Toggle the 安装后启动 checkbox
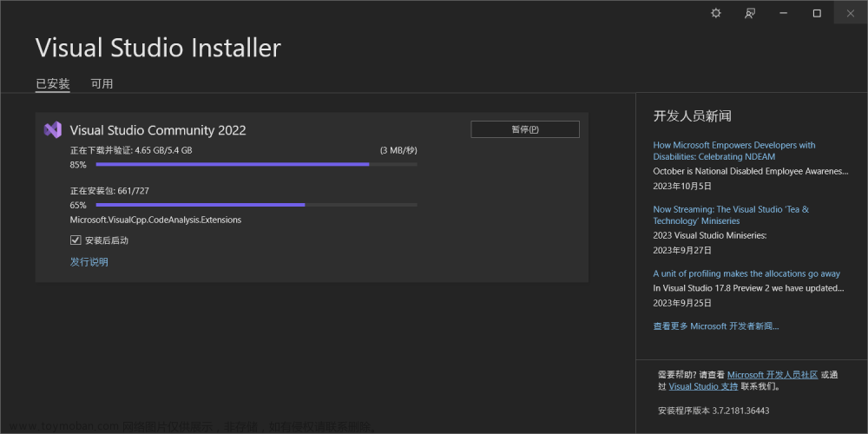Image resolution: width=868 pixels, height=434 pixels. [76, 240]
